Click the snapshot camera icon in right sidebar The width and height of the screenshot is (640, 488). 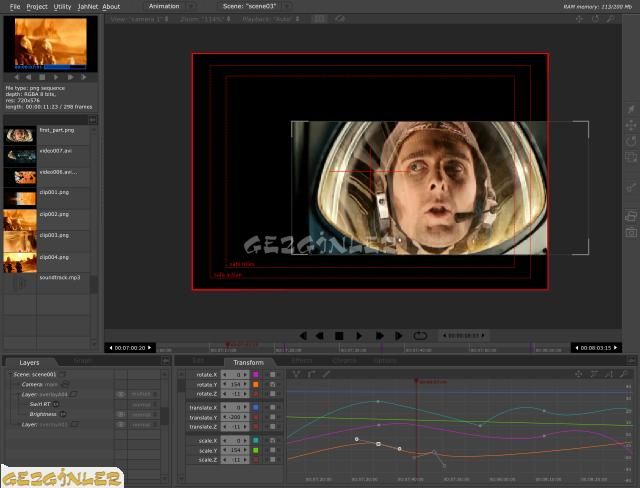(x=631, y=233)
